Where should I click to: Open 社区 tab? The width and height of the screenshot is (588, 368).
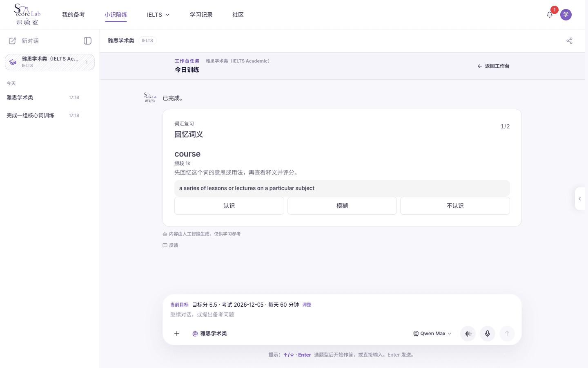[238, 15]
